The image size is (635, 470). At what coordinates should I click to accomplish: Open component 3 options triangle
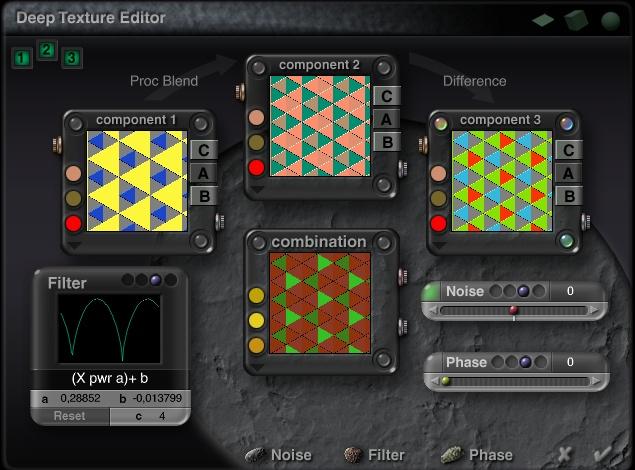[439, 245]
